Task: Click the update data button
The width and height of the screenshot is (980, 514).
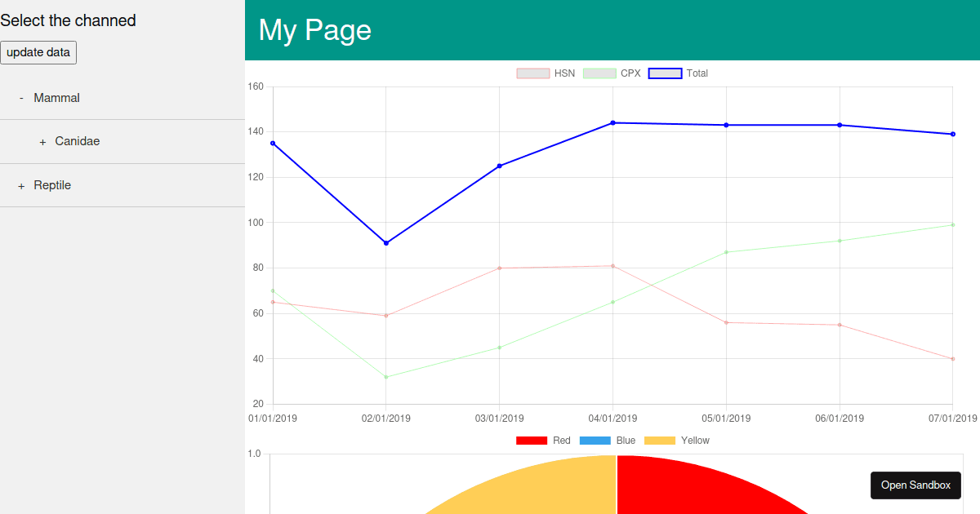Action: 38,52
